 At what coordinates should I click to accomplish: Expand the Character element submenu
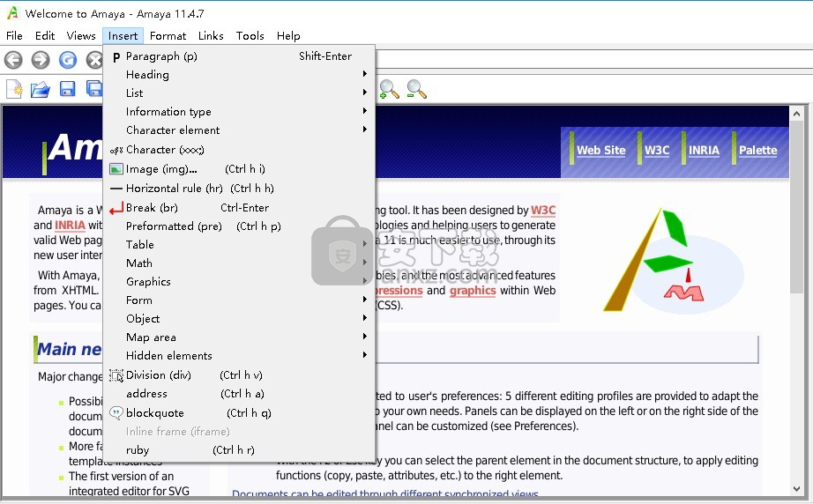point(239,130)
